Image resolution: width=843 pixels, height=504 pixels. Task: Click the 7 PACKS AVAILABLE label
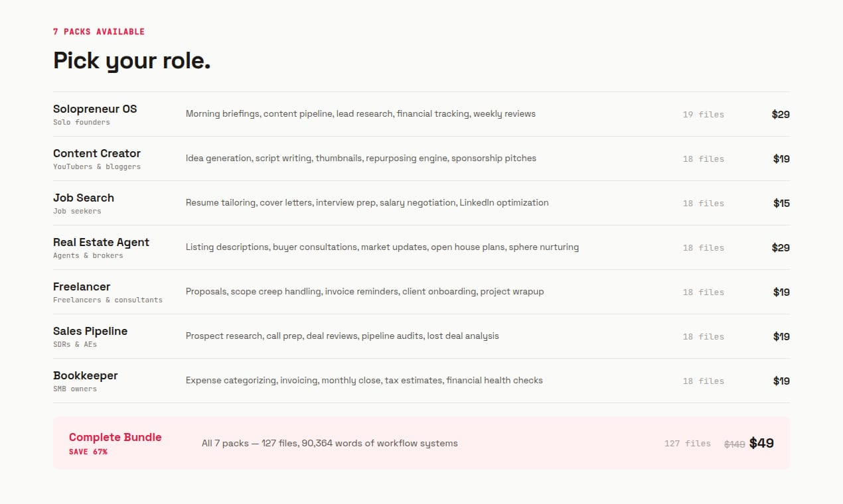click(x=99, y=31)
